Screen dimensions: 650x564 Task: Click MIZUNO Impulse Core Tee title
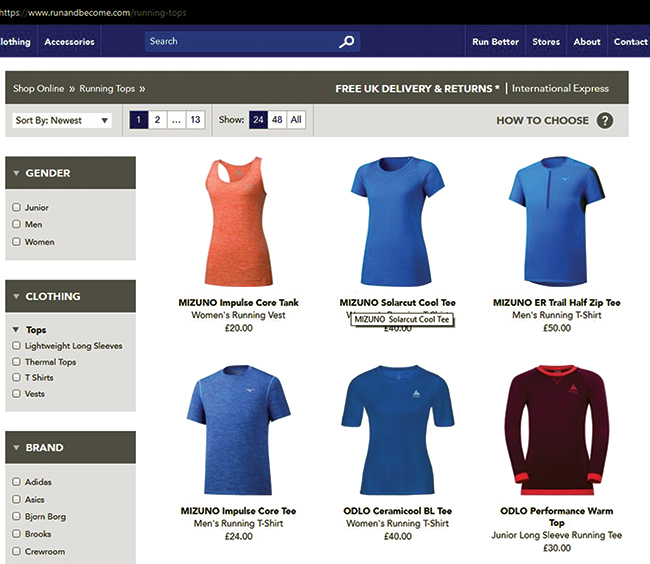[238, 511]
